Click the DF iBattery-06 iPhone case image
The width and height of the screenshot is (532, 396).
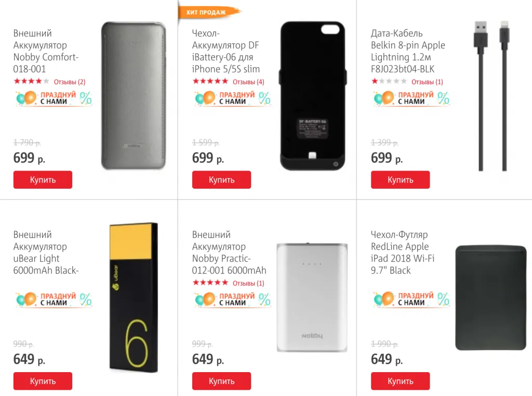click(312, 96)
